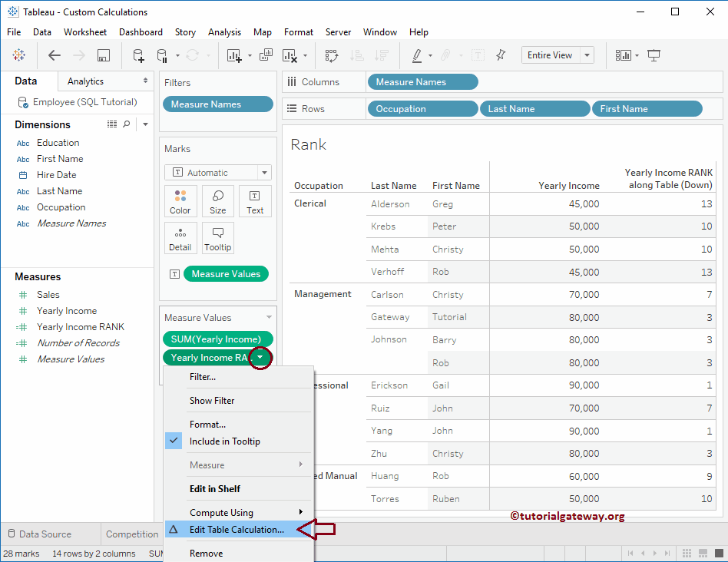
Task: Go to the Data Source tab
Action: pyautogui.click(x=45, y=534)
